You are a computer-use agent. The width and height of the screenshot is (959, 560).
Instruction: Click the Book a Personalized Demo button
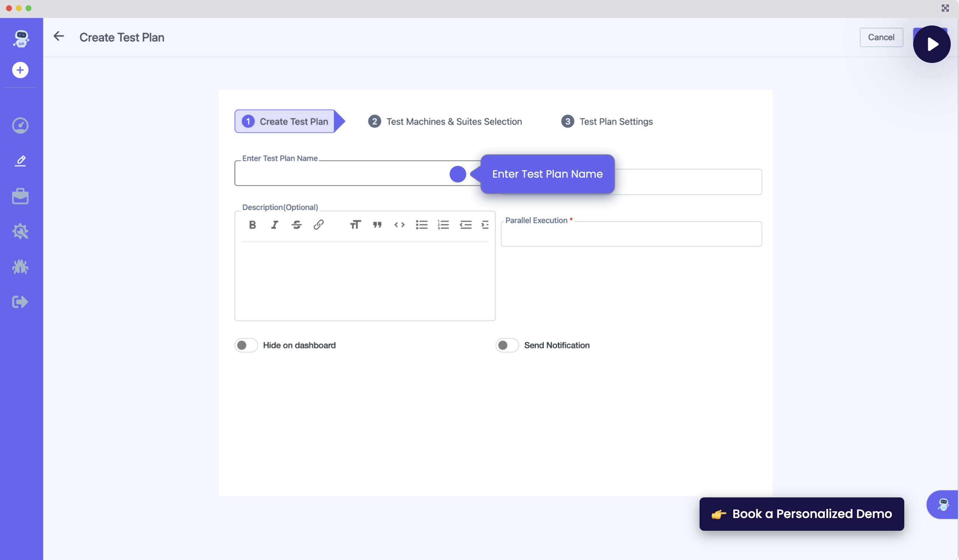[x=802, y=514]
